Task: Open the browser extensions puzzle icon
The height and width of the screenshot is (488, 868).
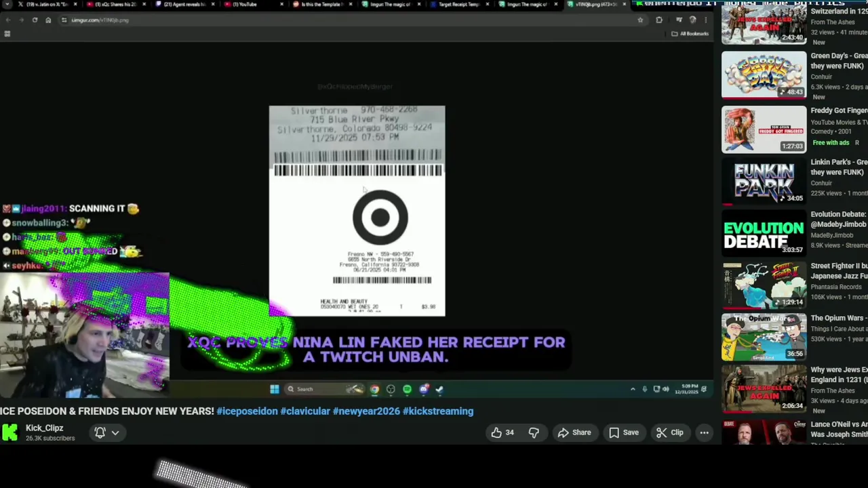Action: 659,20
